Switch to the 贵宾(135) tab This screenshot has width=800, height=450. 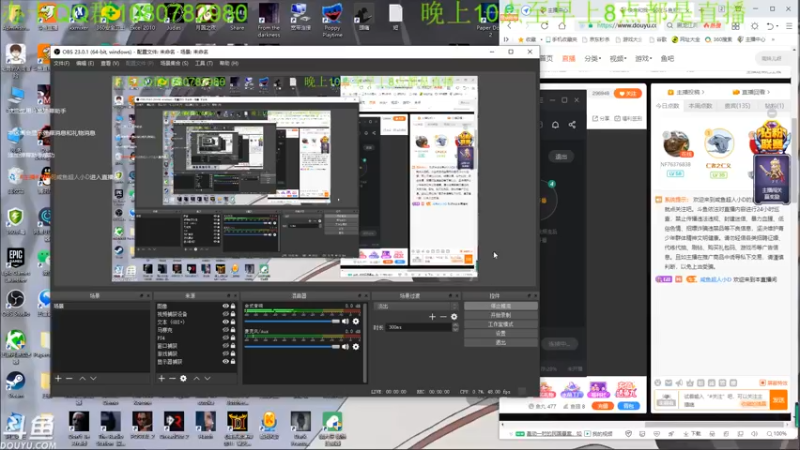[x=737, y=106]
